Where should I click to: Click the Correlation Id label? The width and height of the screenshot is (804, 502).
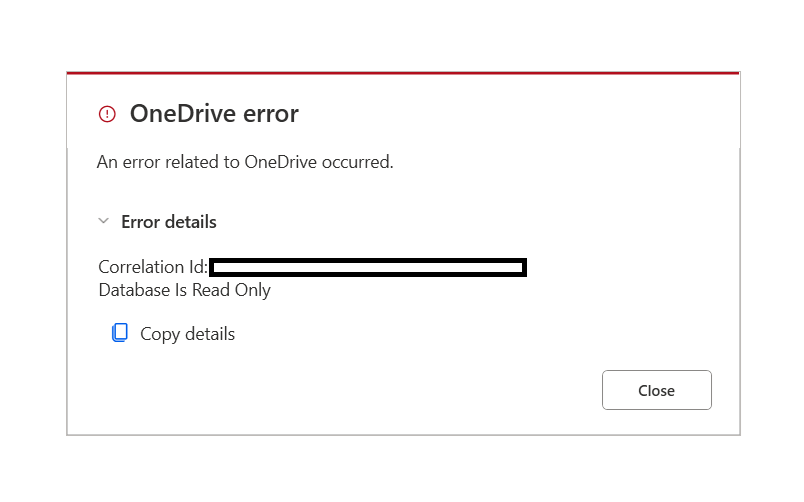click(x=153, y=267)
